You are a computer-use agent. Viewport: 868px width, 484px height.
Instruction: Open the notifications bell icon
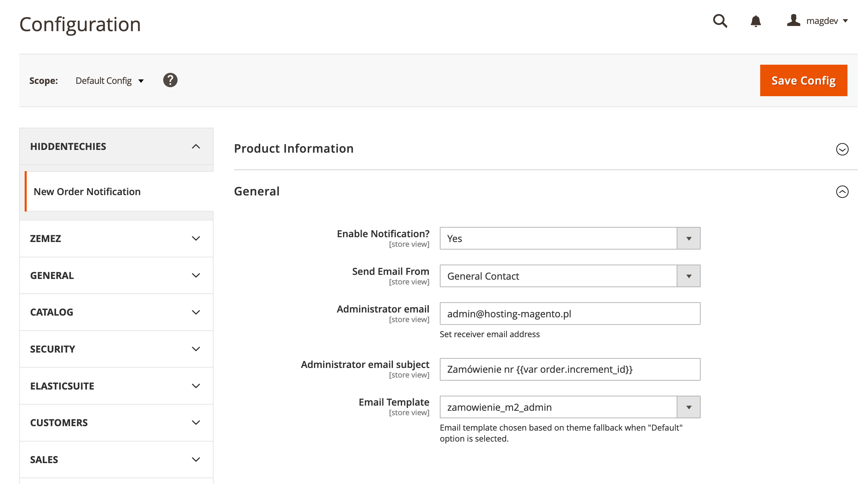pos(755,21)
